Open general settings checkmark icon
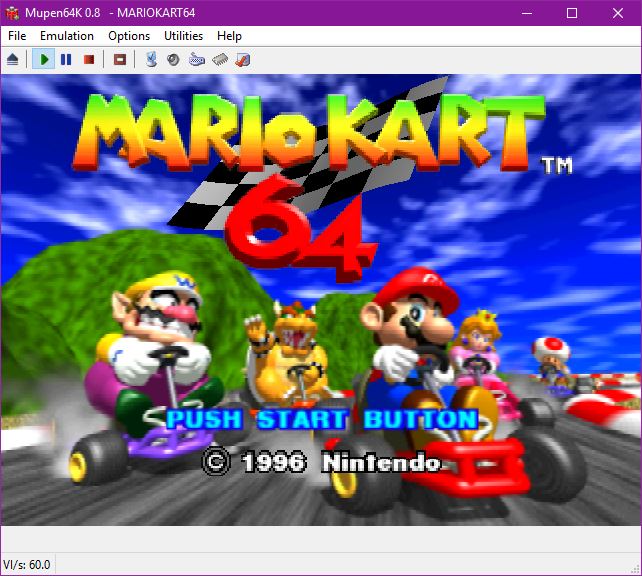 coord(243,60)
